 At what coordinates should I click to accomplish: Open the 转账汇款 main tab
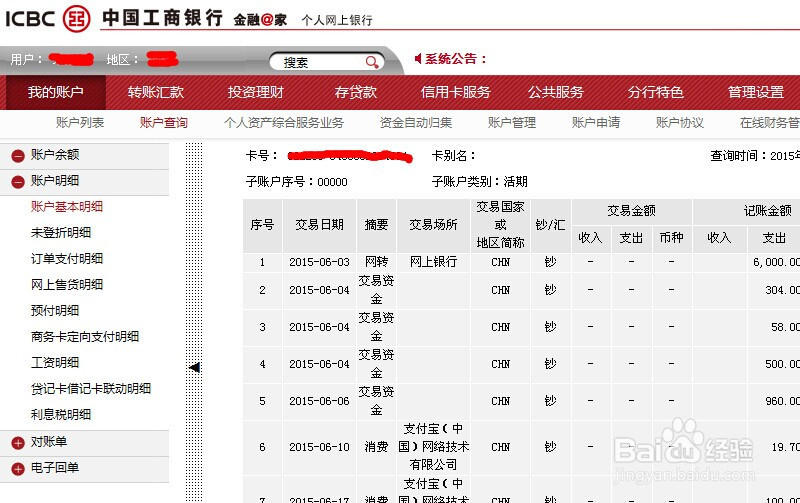pos(156,92)
